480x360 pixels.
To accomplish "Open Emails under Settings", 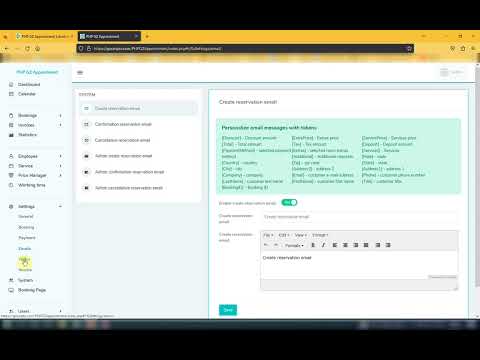I will (25, 249).
